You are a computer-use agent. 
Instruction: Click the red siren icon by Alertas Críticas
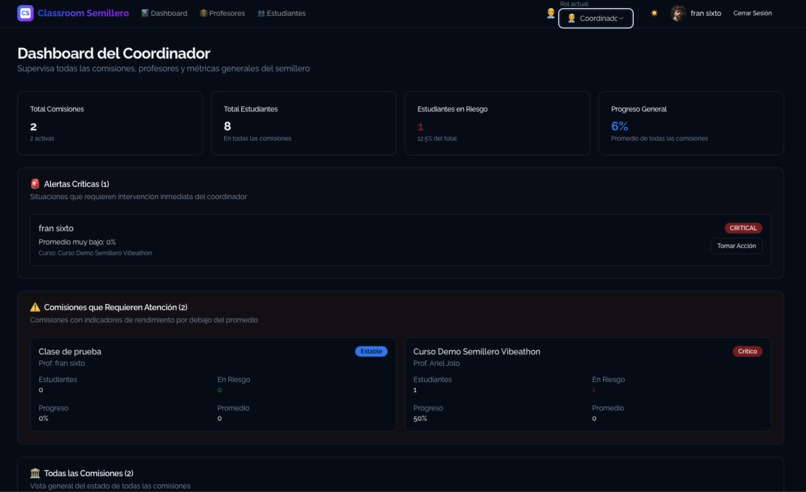(35, 184)
